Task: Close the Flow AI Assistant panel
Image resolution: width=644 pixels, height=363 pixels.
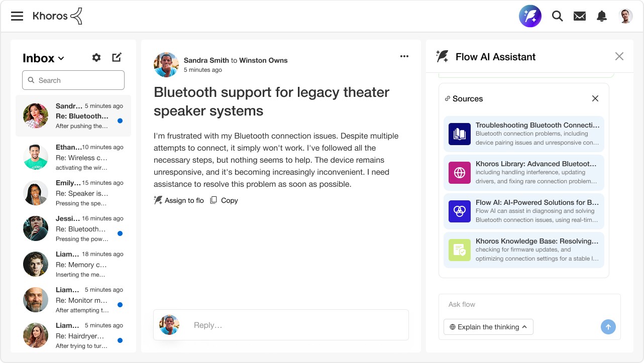Action: [619, 56]
